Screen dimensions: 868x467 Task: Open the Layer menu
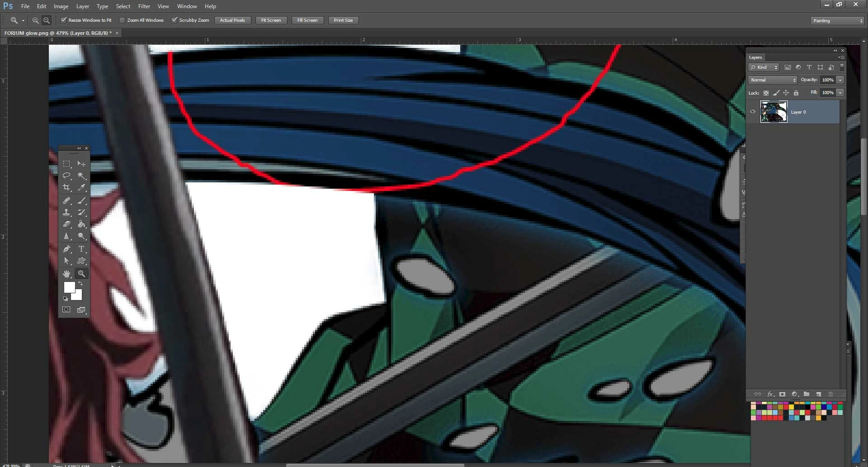pos(83,6)
